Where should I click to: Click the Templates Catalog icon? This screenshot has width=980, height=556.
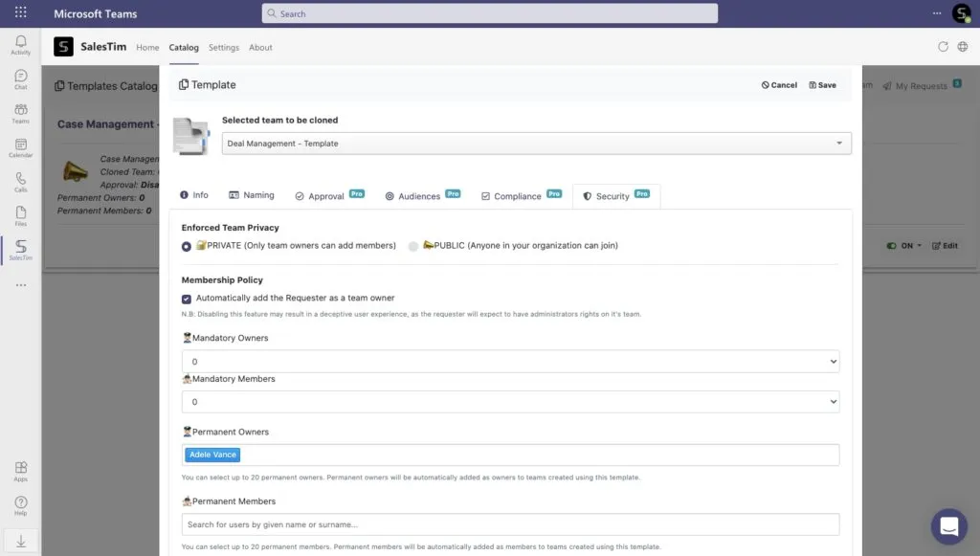click(59, 85)
